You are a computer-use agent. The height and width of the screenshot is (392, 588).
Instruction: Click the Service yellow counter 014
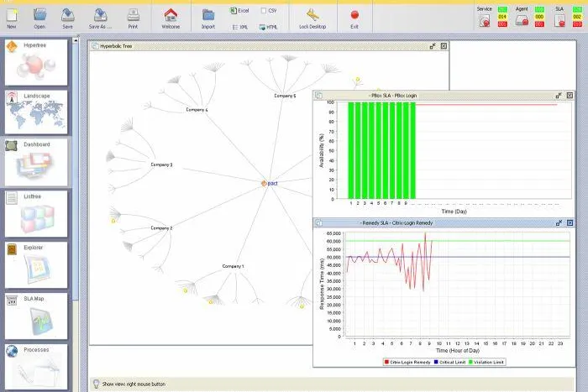point(502,17)
